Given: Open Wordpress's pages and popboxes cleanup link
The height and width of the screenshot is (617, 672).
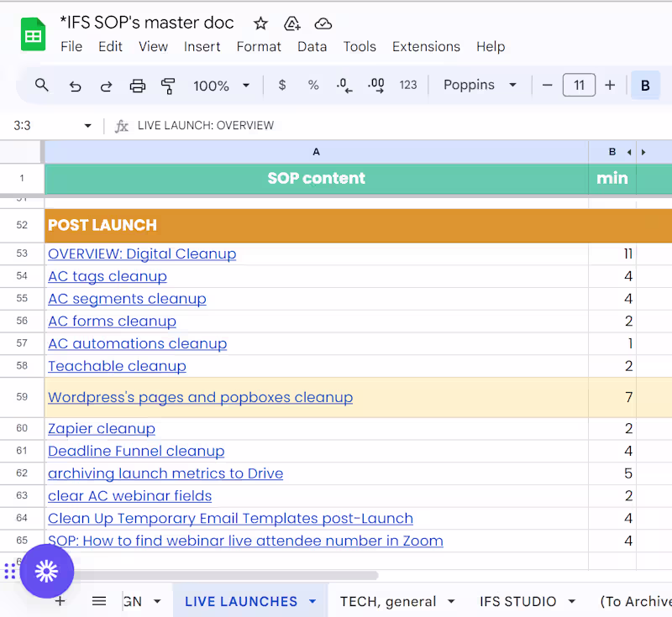Looking at the screenshot, I should pyautogui.click(x=200, y=397).
